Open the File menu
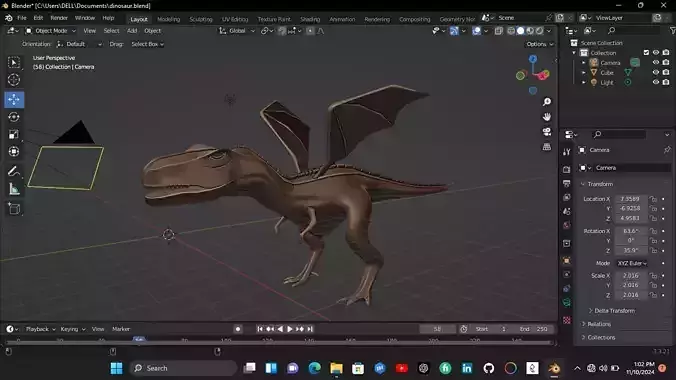676x380 pixels. click(x=22, y=18)
